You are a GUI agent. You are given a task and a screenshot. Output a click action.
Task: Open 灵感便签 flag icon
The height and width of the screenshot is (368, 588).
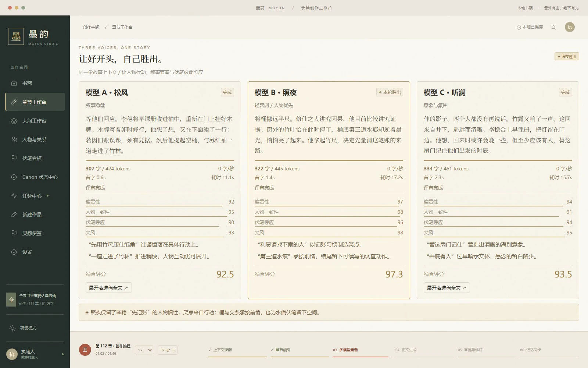tap(14, 233)
